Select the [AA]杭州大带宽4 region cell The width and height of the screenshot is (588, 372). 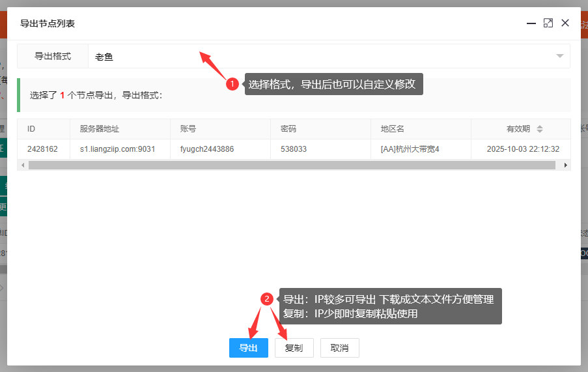410,149
